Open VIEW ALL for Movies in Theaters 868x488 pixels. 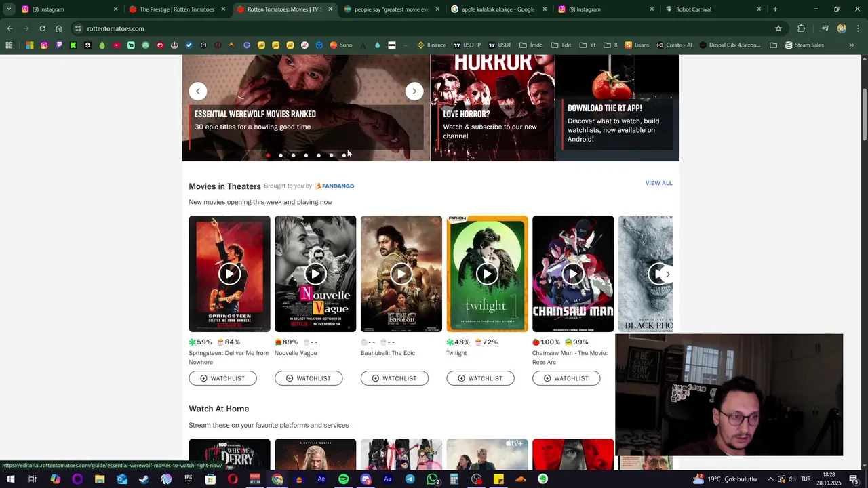click(x=658, y=183)
